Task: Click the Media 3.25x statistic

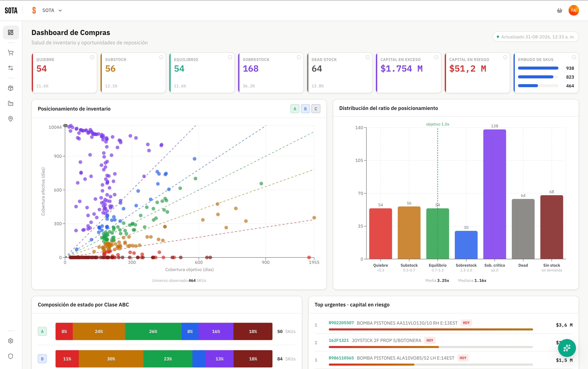Action: coord(437,280)
